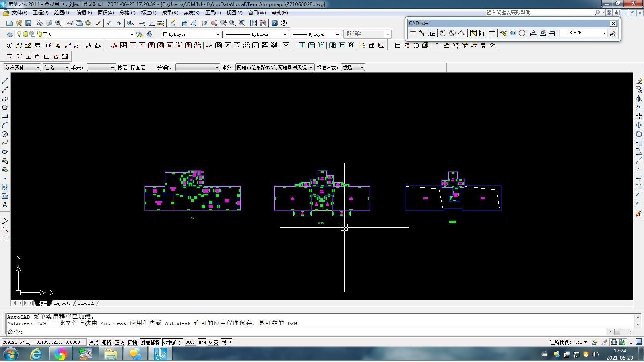Click the Help question mark book icon
Screen dimensions: 644x362
[x=275, y=23]
